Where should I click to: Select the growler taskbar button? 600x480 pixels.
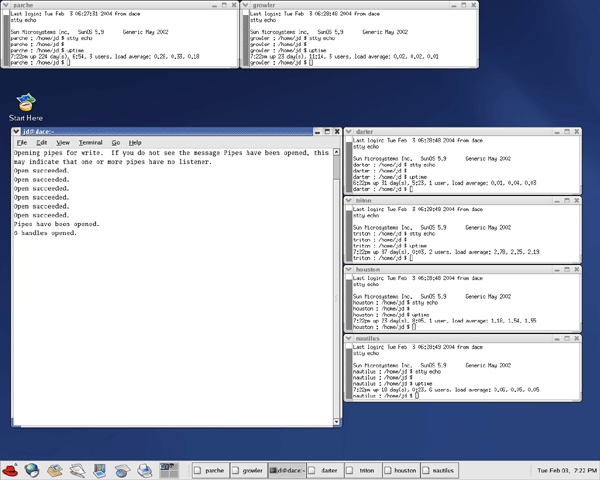[x=248, y=469]
